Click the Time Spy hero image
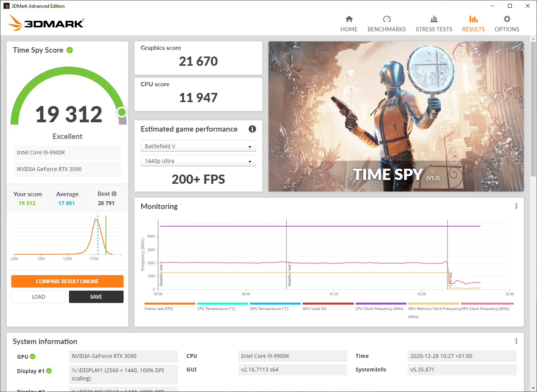This screenshot has width=537, height=392. click(396, 116)
